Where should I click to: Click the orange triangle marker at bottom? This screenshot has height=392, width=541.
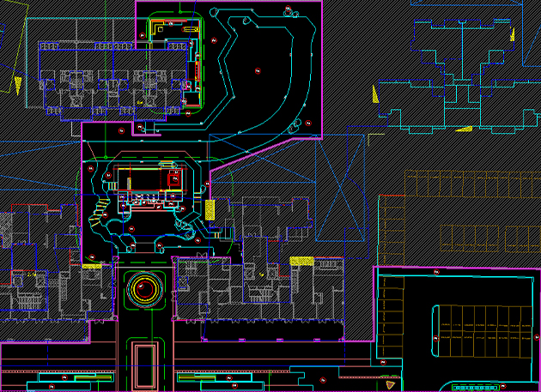tap(390, 383)
